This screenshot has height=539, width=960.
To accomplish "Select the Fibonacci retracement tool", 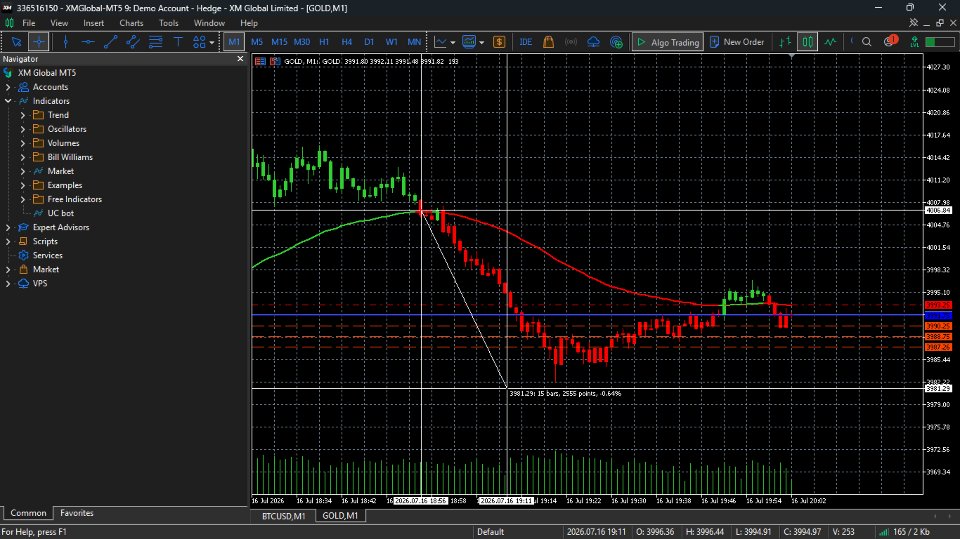I will 156,42.
